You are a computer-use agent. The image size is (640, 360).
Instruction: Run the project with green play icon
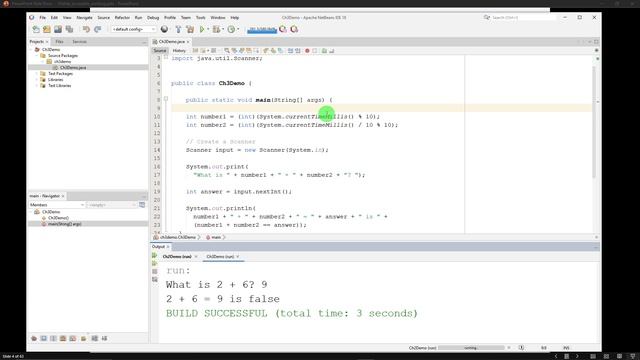202,29
